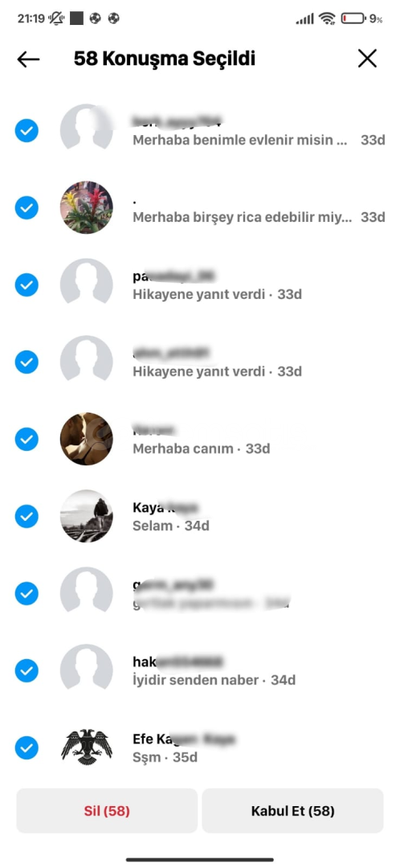Viewport: 400px width, 868px height.
Task: Uncheck the Efe Ssm conversation
Action: [27, 748]
